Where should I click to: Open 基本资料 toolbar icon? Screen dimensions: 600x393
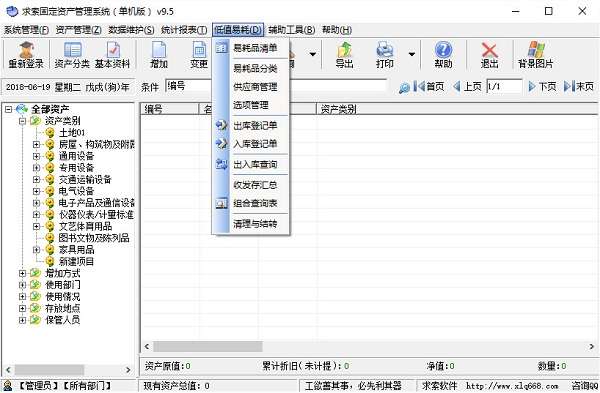112,55
